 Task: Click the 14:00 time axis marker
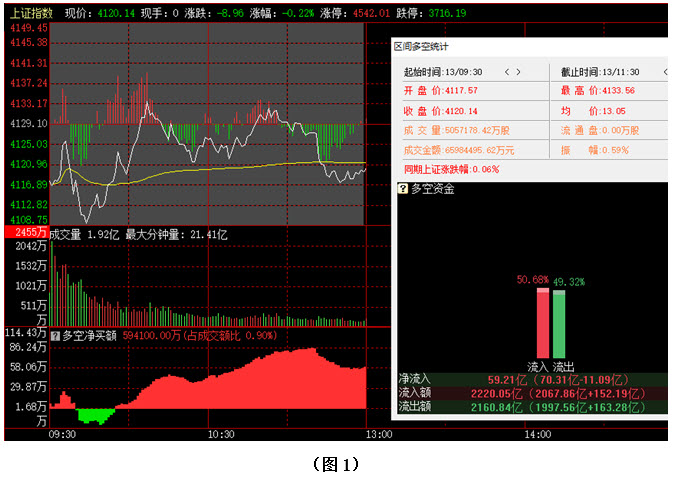(539, 434)
